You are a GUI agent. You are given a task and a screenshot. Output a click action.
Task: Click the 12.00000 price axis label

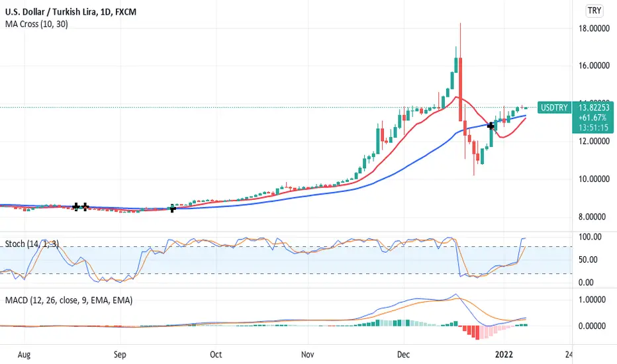click(594, 141)
